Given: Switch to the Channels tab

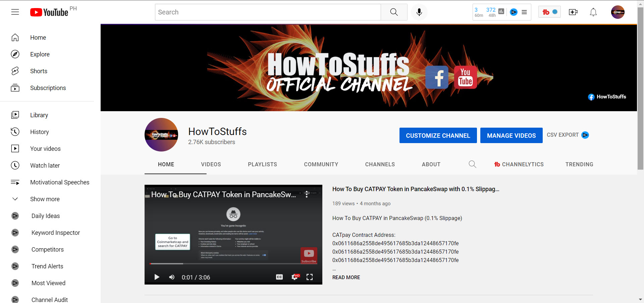Looking at the screenshot, I should click(380, 164).
